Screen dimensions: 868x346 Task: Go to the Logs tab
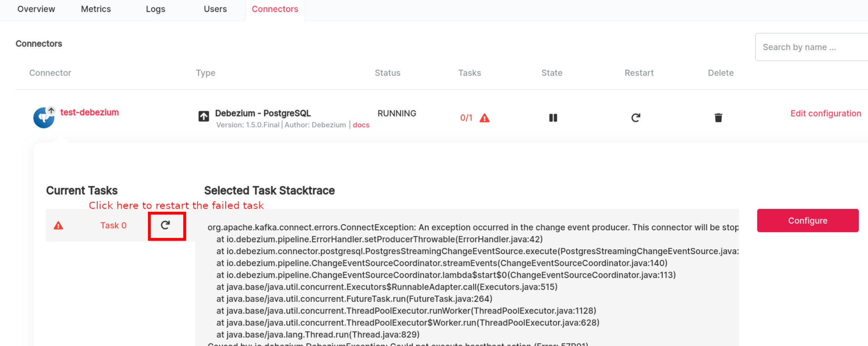[x=155, y=9]
